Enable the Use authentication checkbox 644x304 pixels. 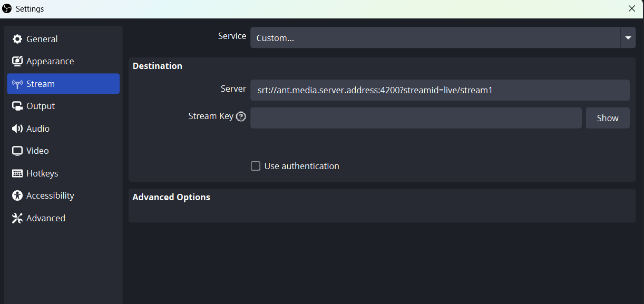[256, 166]
